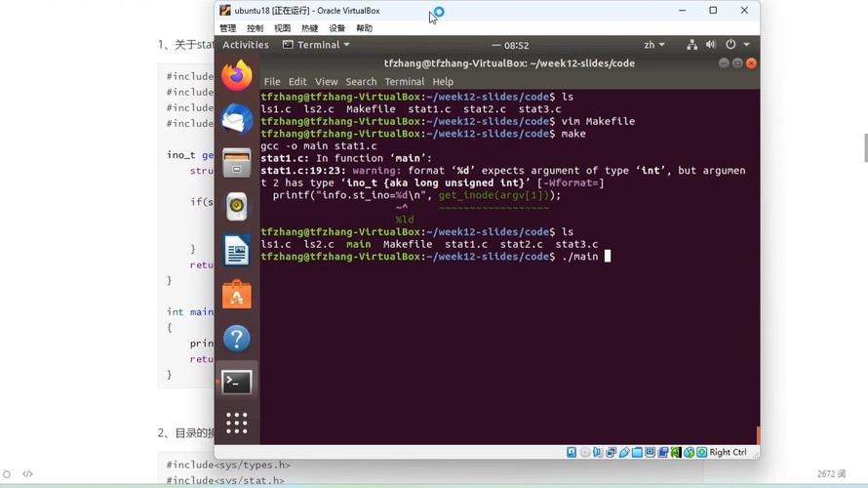
Task: Click VirtualBox green CPU virtualization indicator
Action: (676, 453)
